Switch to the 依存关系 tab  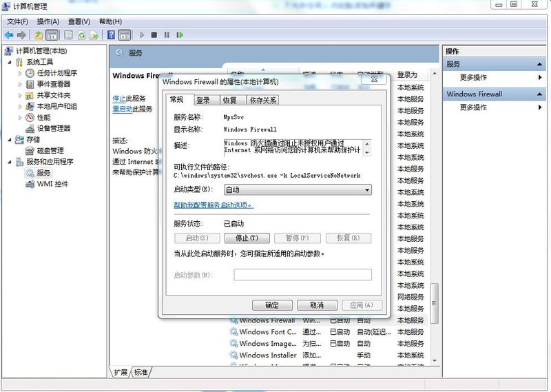[262, 100]
